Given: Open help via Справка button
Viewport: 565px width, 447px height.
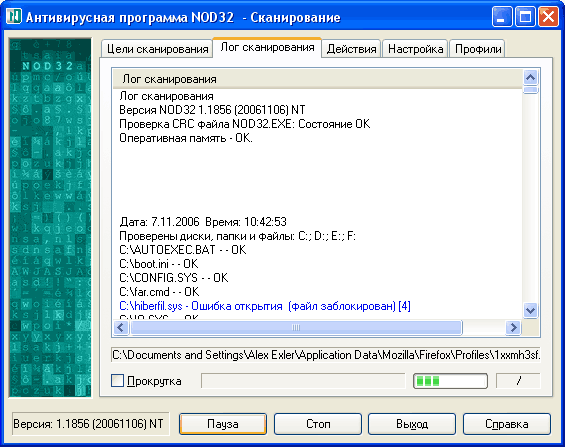Looking at the screenshot, I should click(507, 424).
